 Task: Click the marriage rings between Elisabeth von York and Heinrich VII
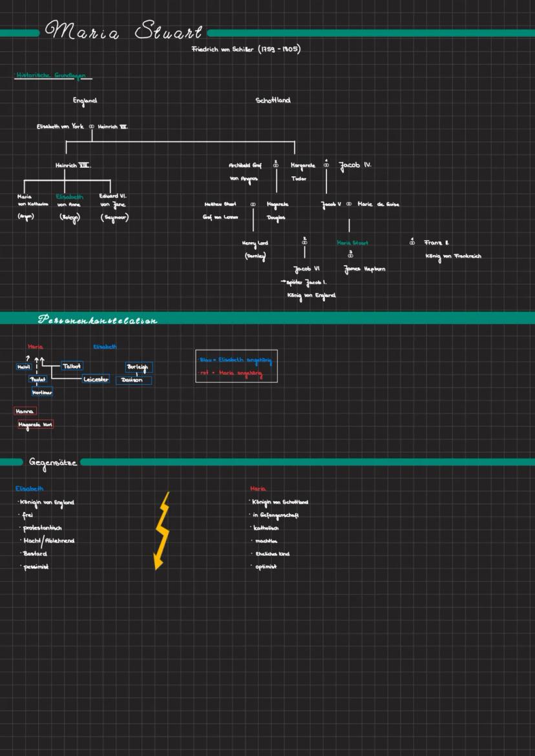[91, 127]
